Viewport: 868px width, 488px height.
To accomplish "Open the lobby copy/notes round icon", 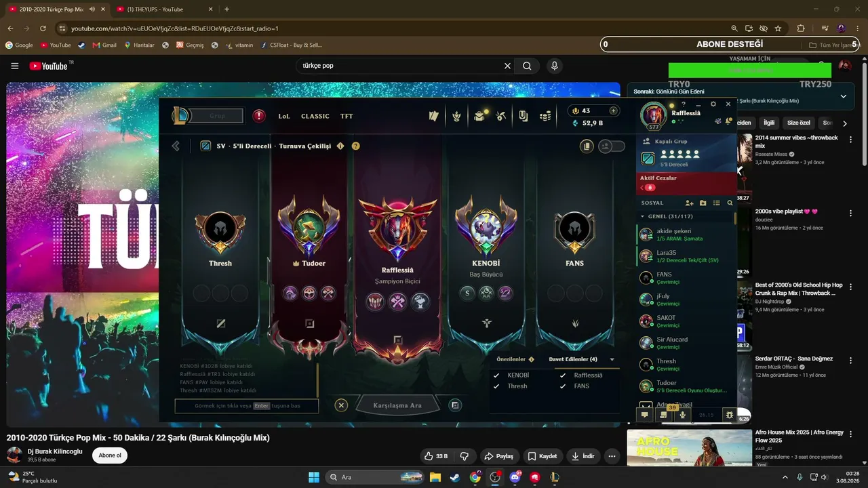I will click(x=587, y=146).
